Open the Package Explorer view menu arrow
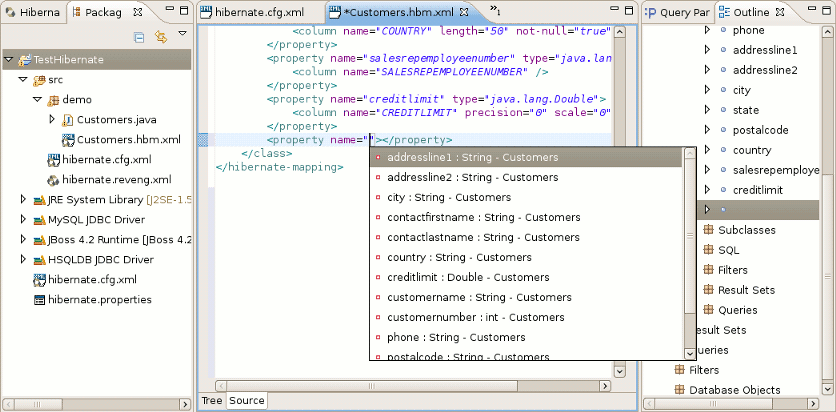836x412 pixels. tap(182, 35)
